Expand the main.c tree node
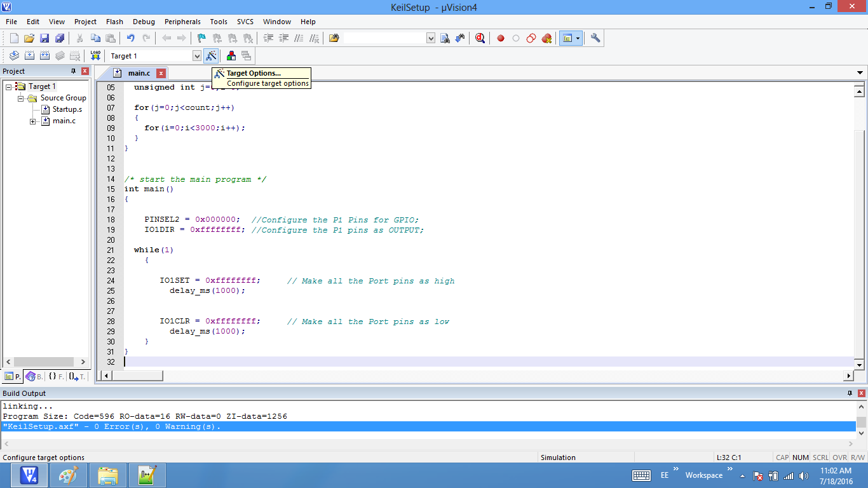The image size is (868, 488). [x=33, y=121]
